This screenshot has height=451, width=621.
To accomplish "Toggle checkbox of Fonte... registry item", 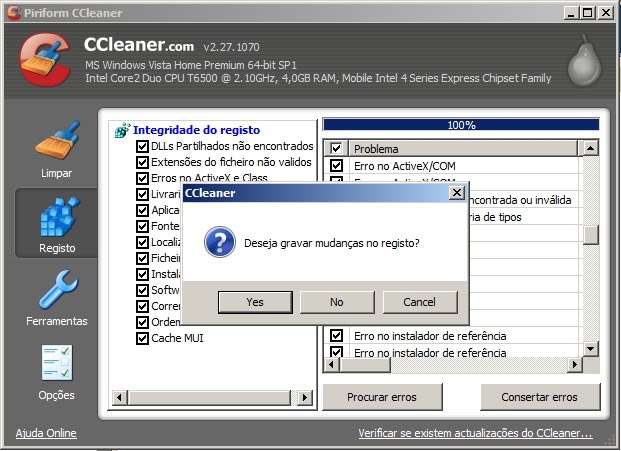I will coord(142,226).
